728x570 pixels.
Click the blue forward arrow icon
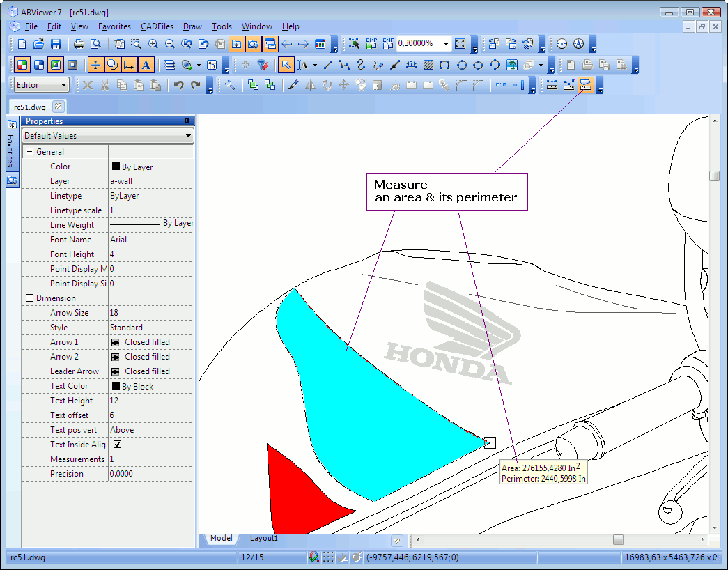(x=303, y=44)
